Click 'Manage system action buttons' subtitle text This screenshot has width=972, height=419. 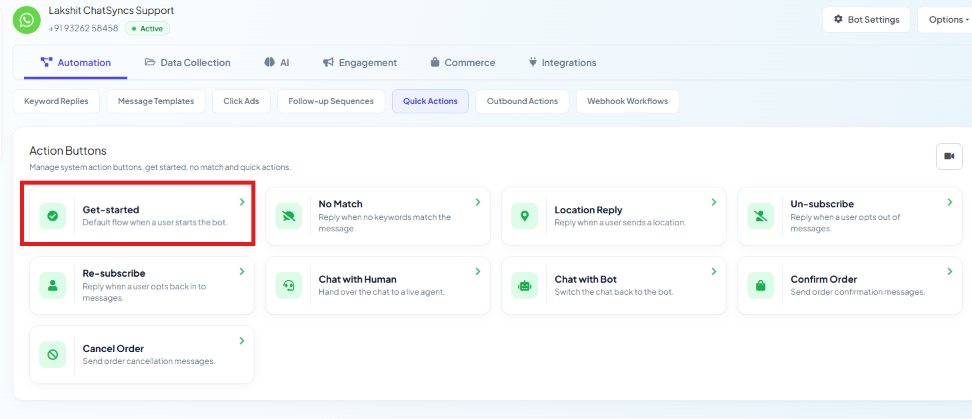point(160,167)
